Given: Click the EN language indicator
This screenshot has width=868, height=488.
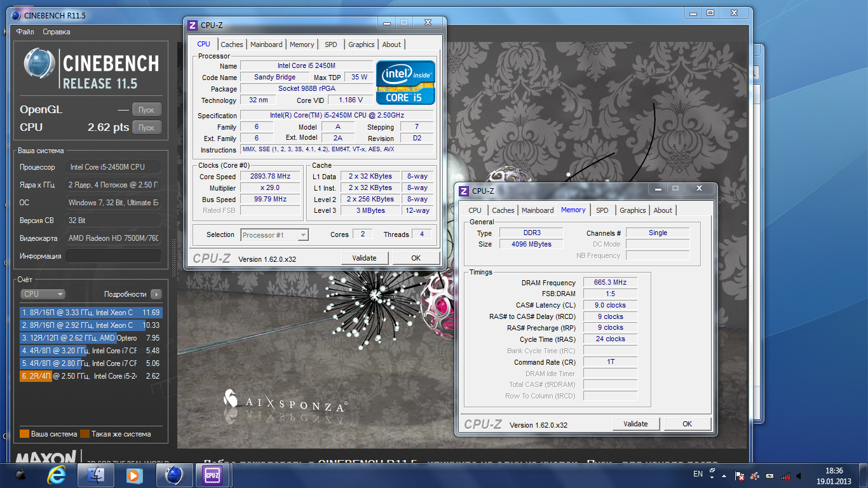Looking at the screenshot, I should [x=698, y=474].
